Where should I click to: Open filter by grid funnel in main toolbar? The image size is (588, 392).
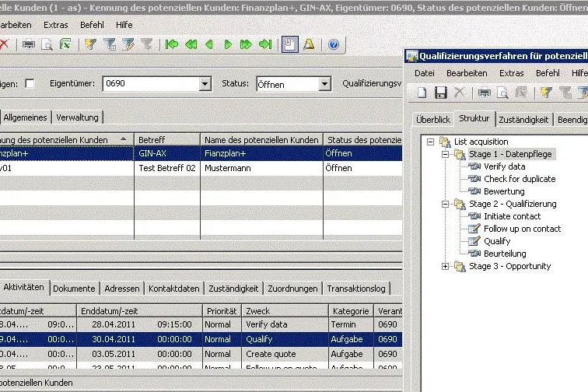coord(109,44)
